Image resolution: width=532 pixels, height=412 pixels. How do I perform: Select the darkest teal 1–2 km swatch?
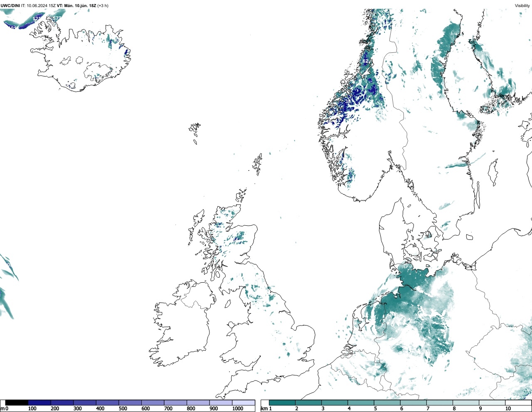pyautogui.click(x=282, y=402)
